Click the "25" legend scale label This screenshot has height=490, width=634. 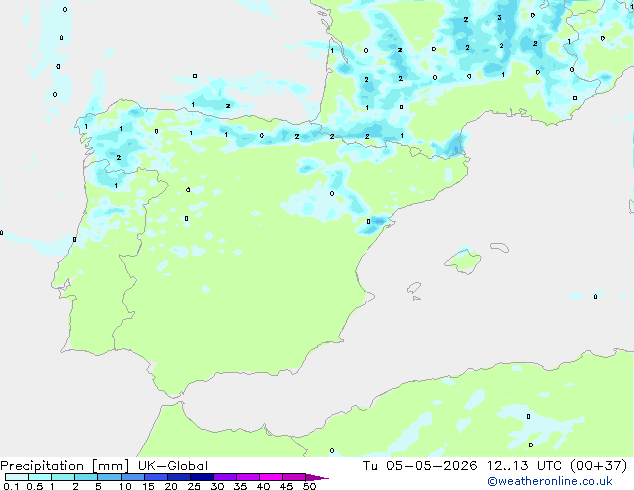click(194, 486)
